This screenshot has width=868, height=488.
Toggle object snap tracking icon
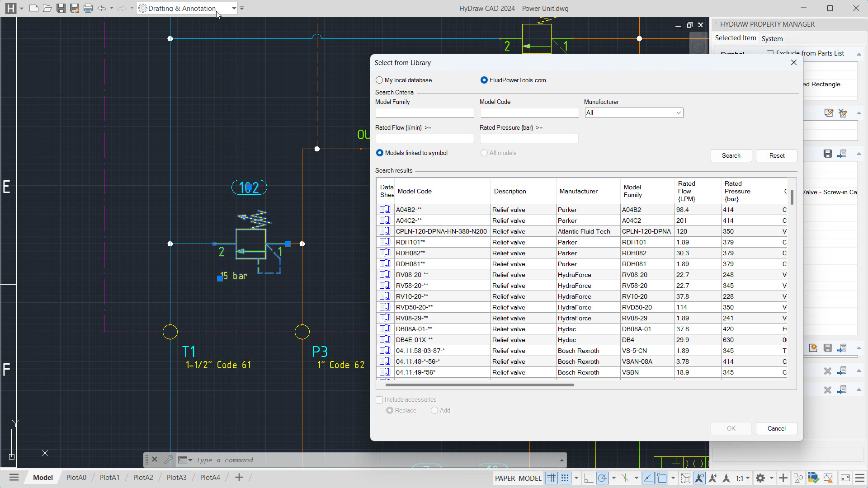[x=648, y=478]
